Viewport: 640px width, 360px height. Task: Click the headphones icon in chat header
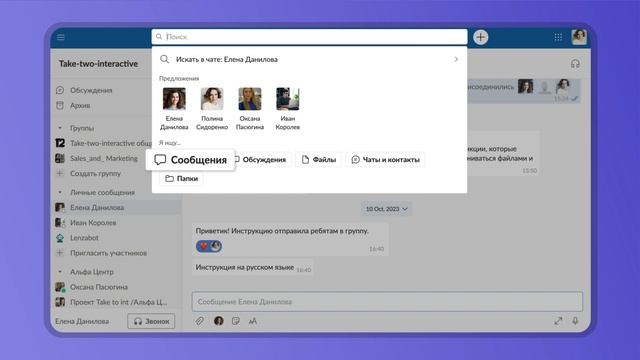[576, 64]
